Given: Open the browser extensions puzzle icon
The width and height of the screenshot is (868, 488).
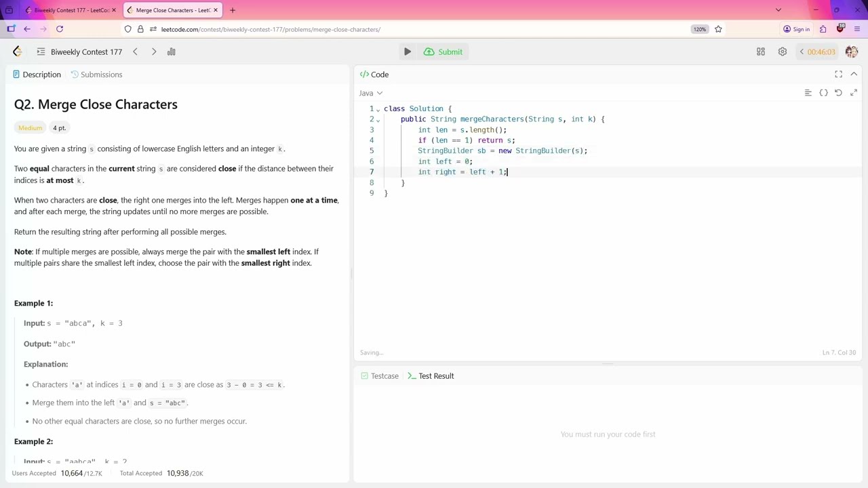Looking at the screenshot, I should coord(823,29).
